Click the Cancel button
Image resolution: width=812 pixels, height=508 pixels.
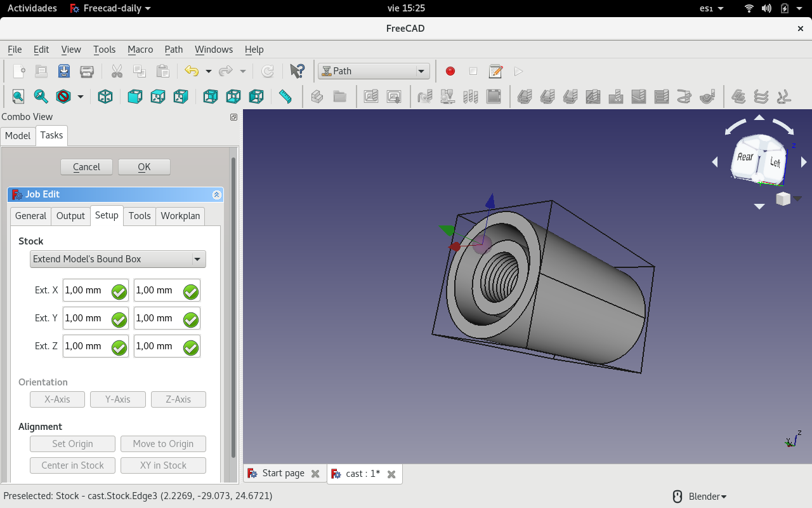[86, 167]
